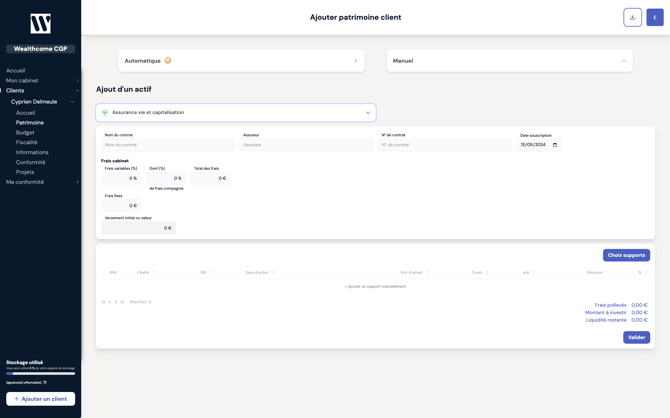Image resolution: width=670 pixels, height=418 pixels.
Task: Go to Conformité under client menu
Action: click(30, 162)
